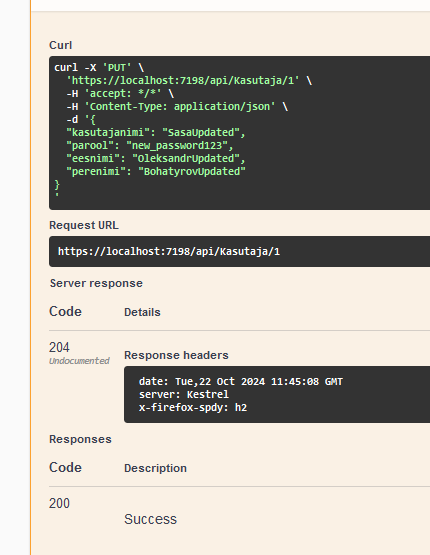Click the curl URL line 'https://localhost:7198/api/Kasutaja/1'
Image resolution: width=430 pixels, height=555 pixels.
pyautogui.click(x=189, y=81)
